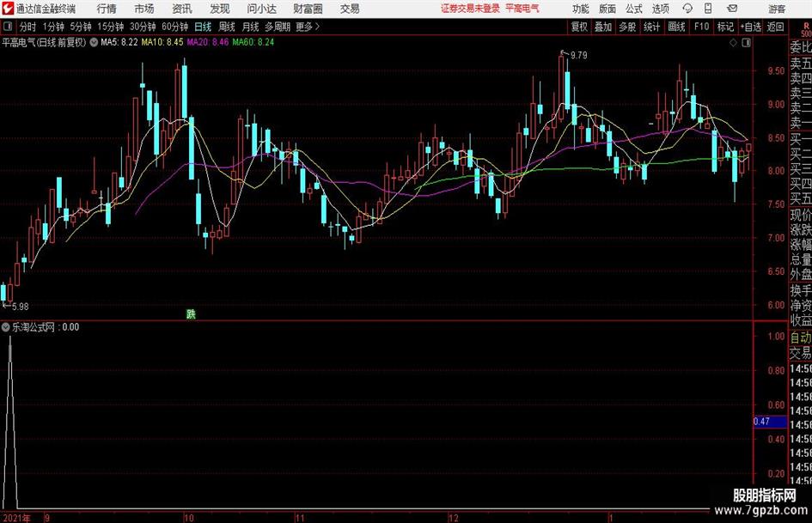Click the 换手 label in right panel
This screenshot has width=812, height=523.
click(800, 290)
